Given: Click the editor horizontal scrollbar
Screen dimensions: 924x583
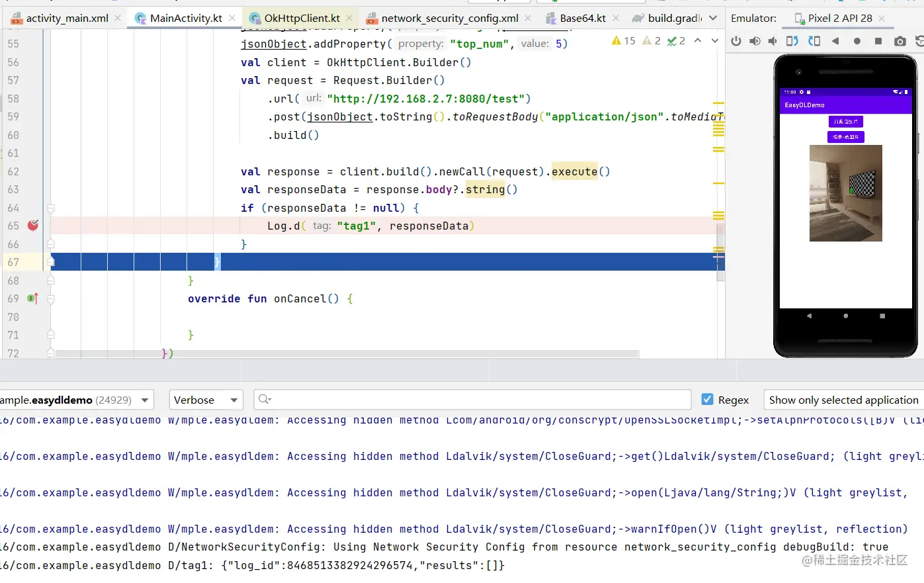Looking at the screenshot, I should coord(347,354).
